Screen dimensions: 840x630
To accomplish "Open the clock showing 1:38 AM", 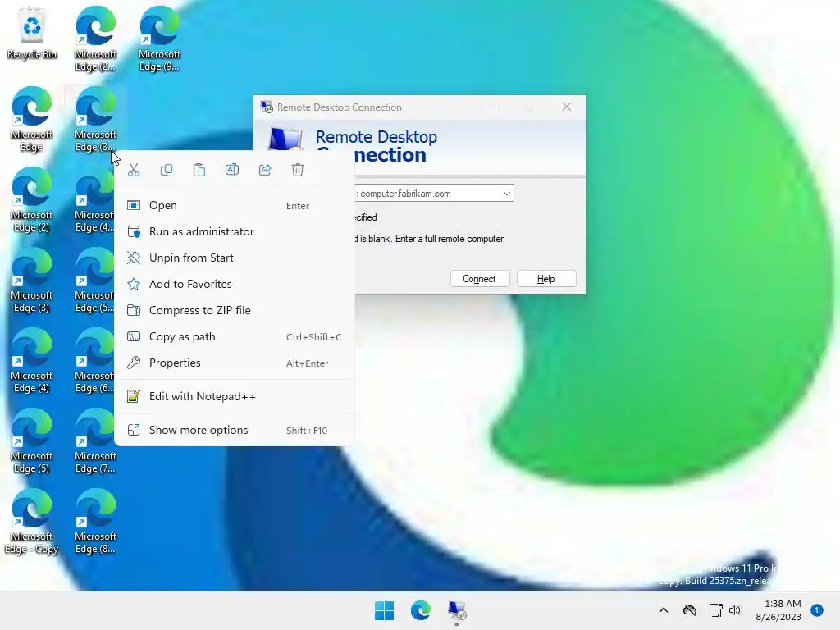I will click(x=779, y=610).
